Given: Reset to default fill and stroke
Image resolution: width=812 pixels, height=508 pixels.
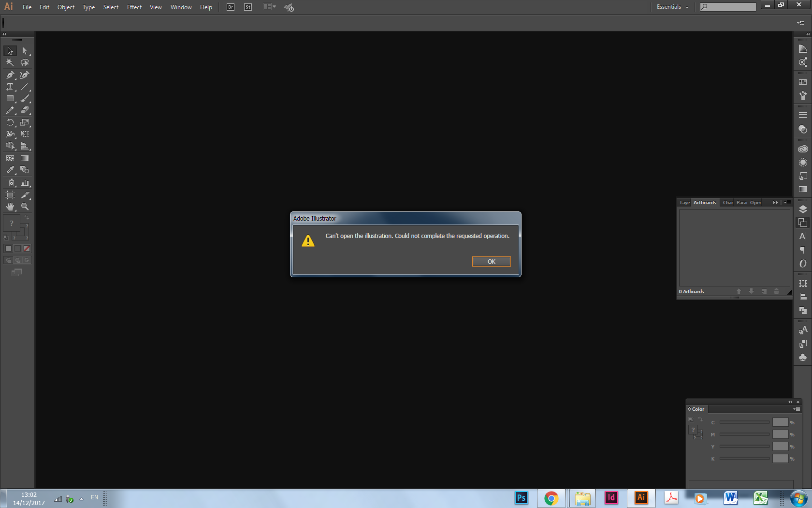Looking at the screenshot, I should click(x=6, y=238).
